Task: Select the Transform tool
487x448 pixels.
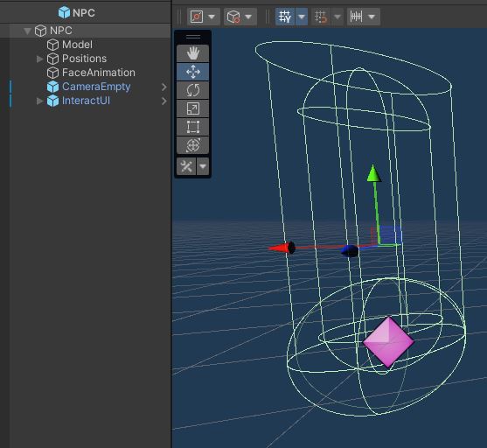Action: click(192, 145)
